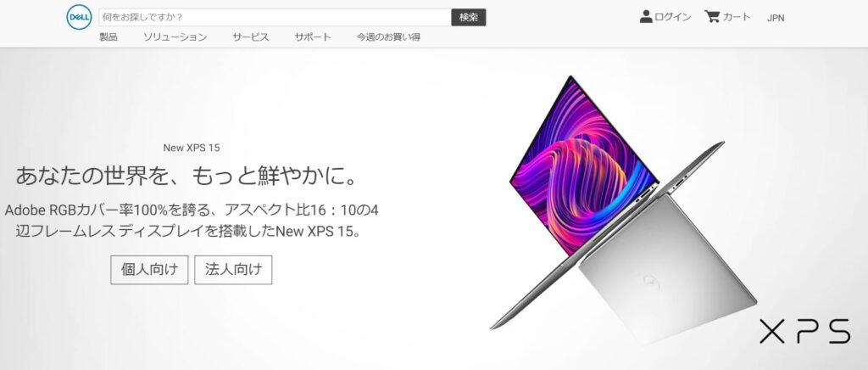
Task: Click the user login person icon
Action: [645, 17]
